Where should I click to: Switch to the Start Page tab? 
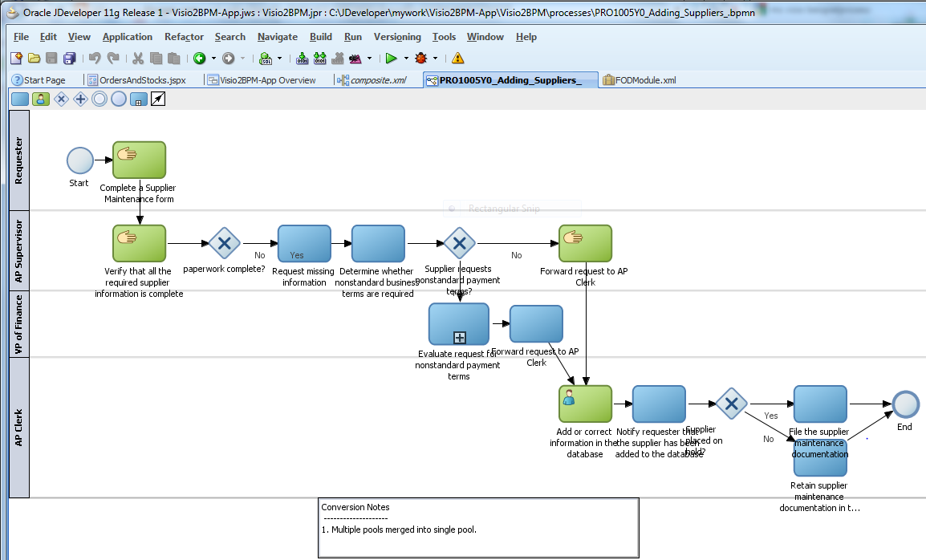pos(39,79)
